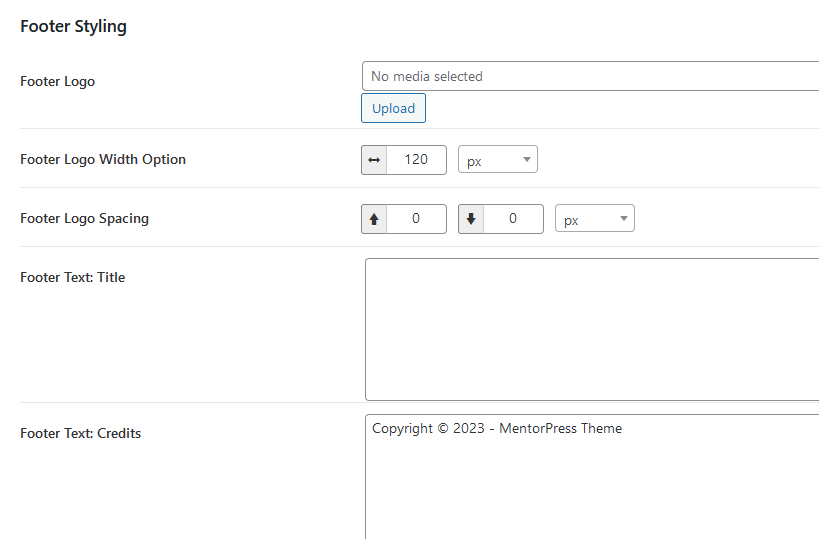Click the 'Footer Text: Credits' label
The image size is (819, 539).
(x=80, y=433)
